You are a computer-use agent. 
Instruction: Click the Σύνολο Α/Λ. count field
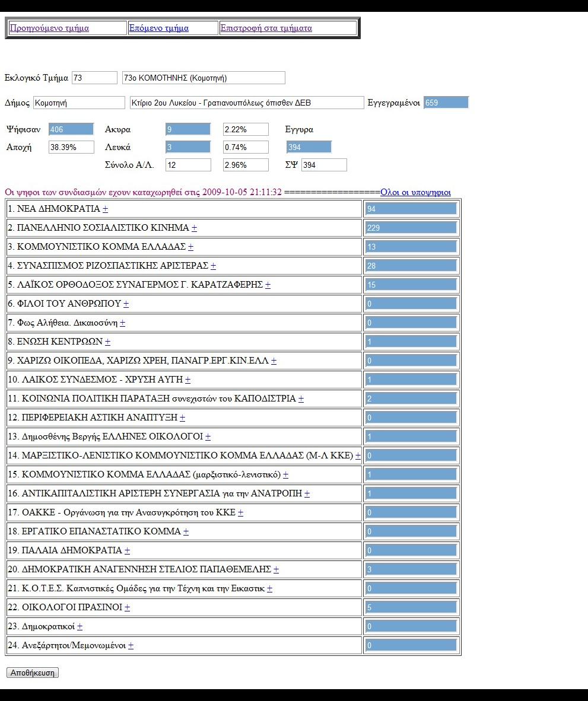188,165
